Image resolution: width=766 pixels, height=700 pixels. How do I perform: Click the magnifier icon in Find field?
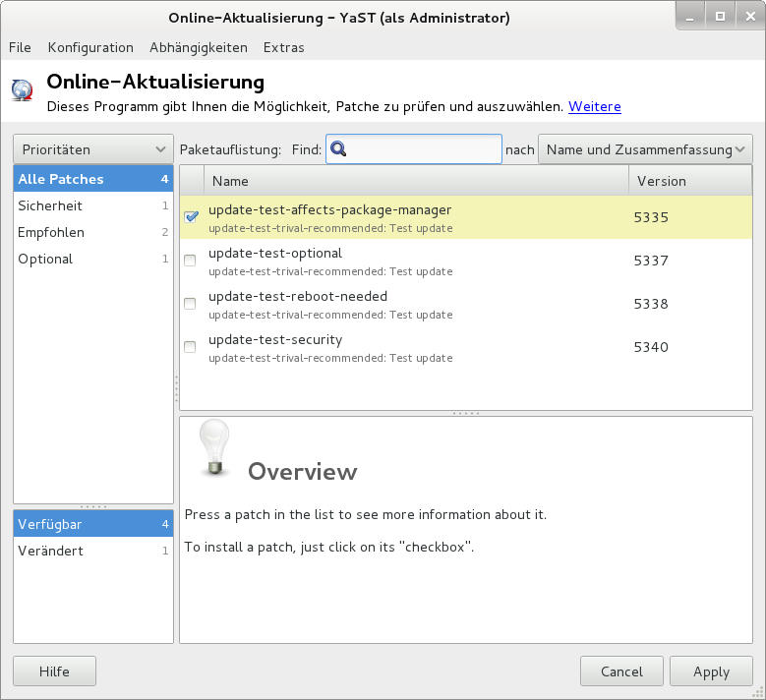[x=338, y=149]
